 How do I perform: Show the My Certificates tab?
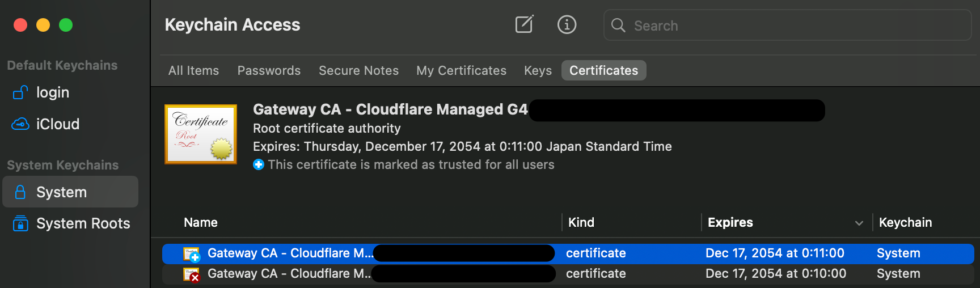coord(461,70)
